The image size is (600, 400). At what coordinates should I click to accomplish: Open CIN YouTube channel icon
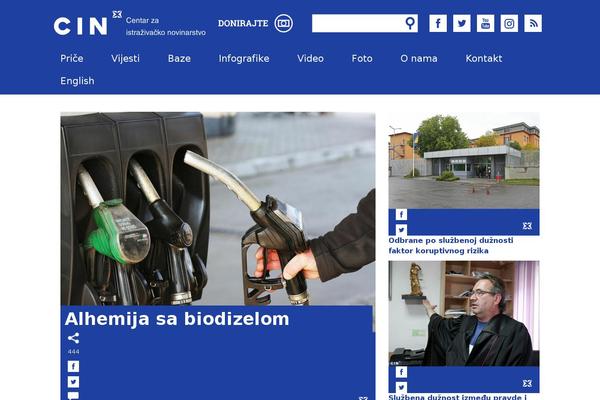point(485,23)
